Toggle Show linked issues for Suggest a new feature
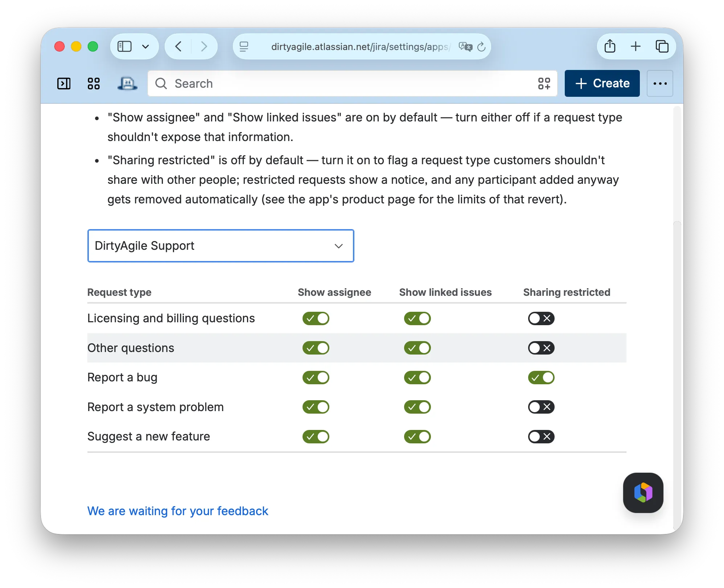The height and width of the screenshot is (588, 724). [x=417, y=436]
